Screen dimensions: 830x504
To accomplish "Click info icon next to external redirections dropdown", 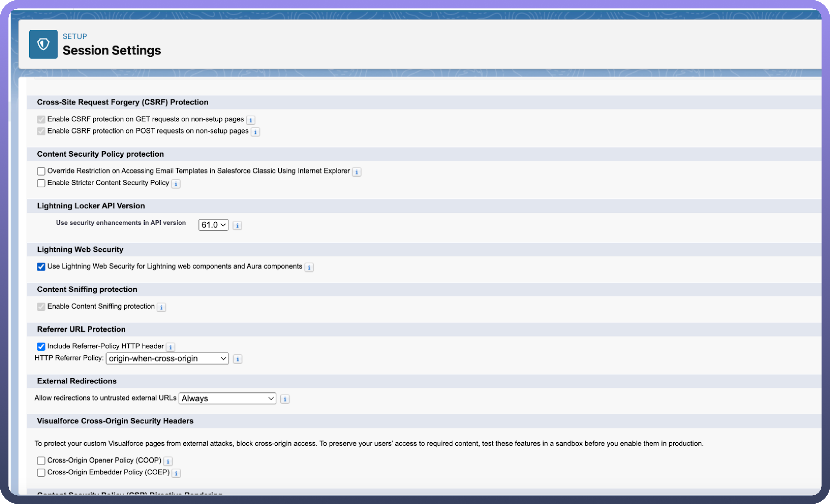I will coord(285,399).
